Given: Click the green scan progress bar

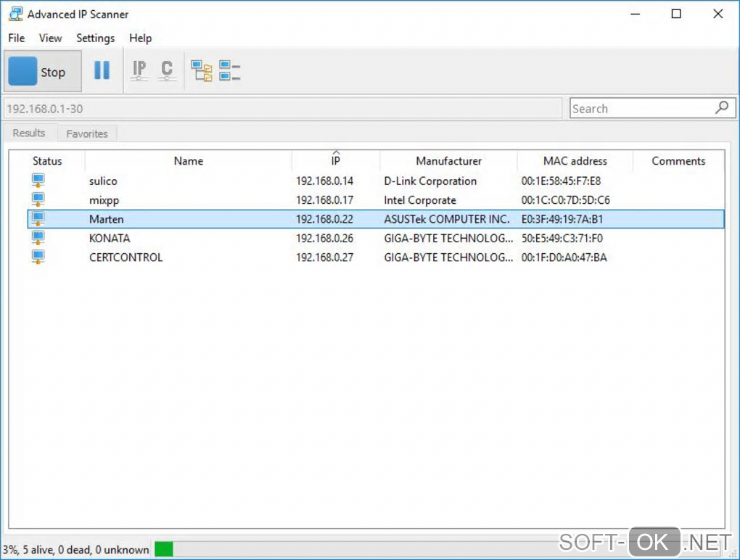Looking at the screenshot, I should point(164,549).
